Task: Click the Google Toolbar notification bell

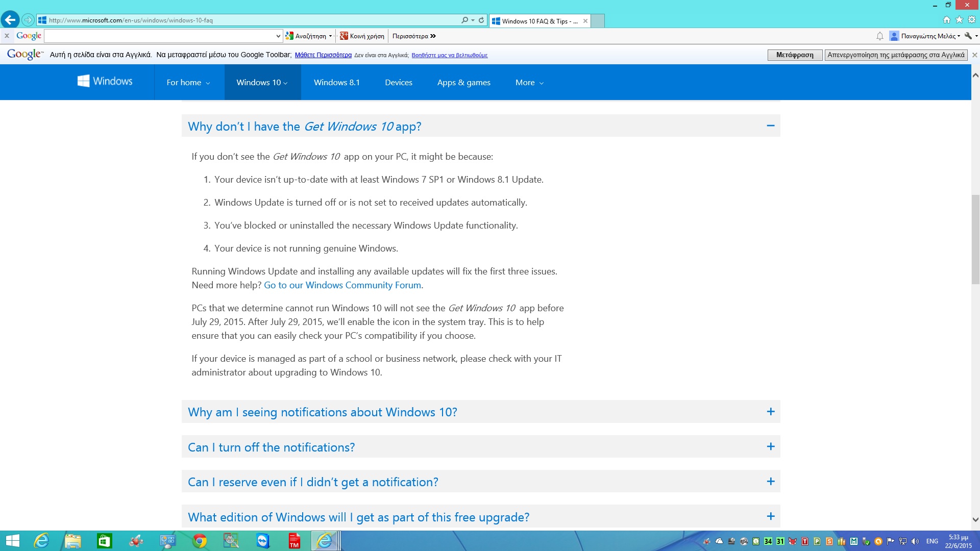Action: [880, 36]
